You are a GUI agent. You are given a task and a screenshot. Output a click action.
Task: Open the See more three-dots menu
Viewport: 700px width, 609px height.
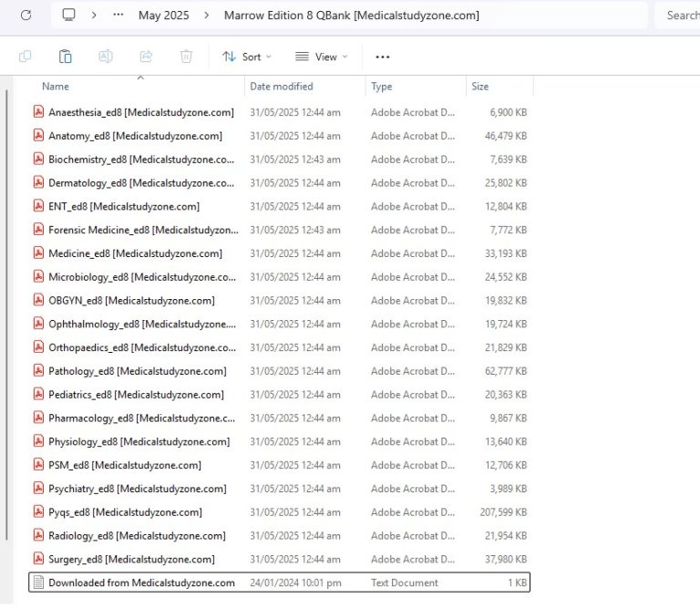[x=383, y=57]
